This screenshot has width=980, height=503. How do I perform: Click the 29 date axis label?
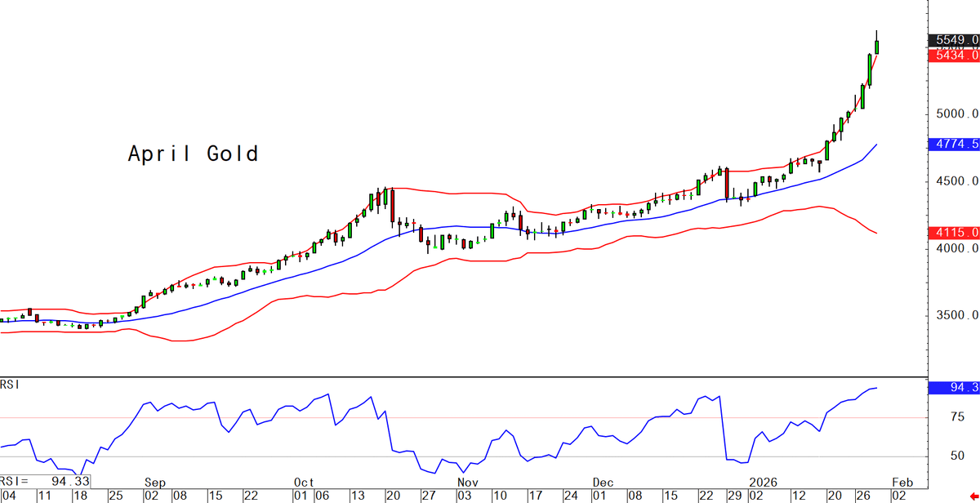pyautogui.click(x=734, y=496)
